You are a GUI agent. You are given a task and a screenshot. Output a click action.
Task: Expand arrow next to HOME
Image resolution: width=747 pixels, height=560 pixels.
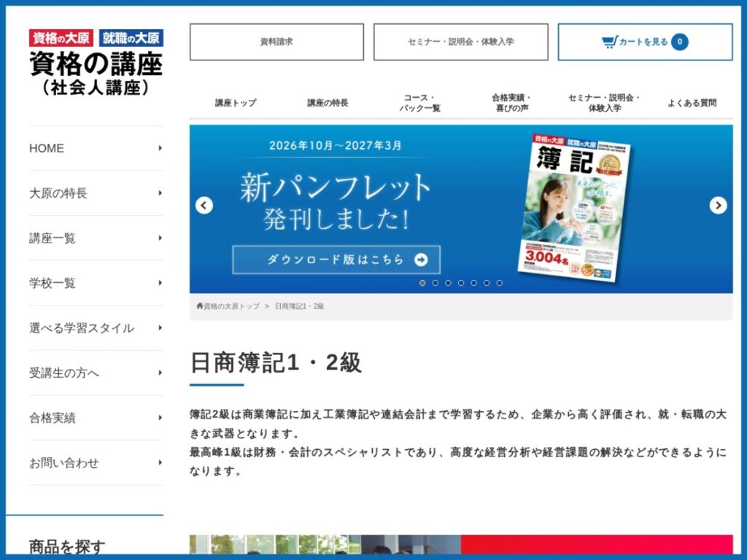(160, 148)
